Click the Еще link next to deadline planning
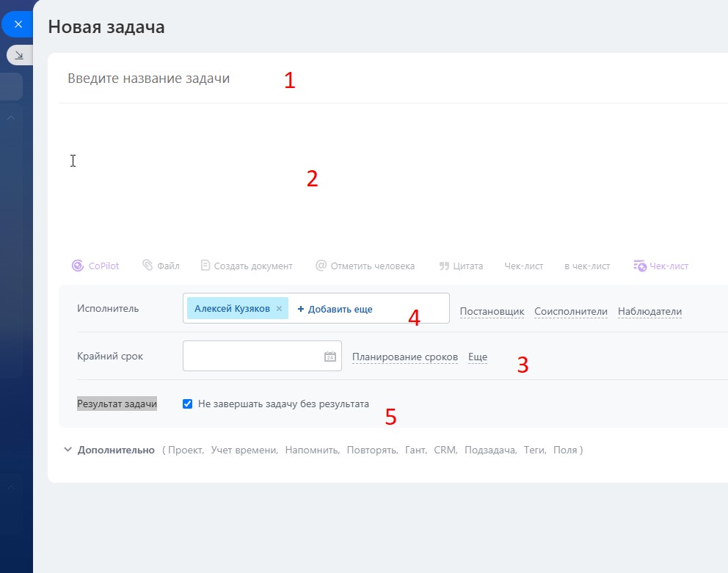Image resolution: width=728 pixels, height=573 pixels. (x=478, y=357)
